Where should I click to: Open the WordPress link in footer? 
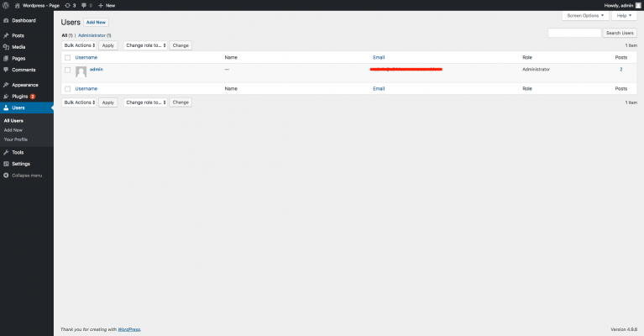pos(129,329)
